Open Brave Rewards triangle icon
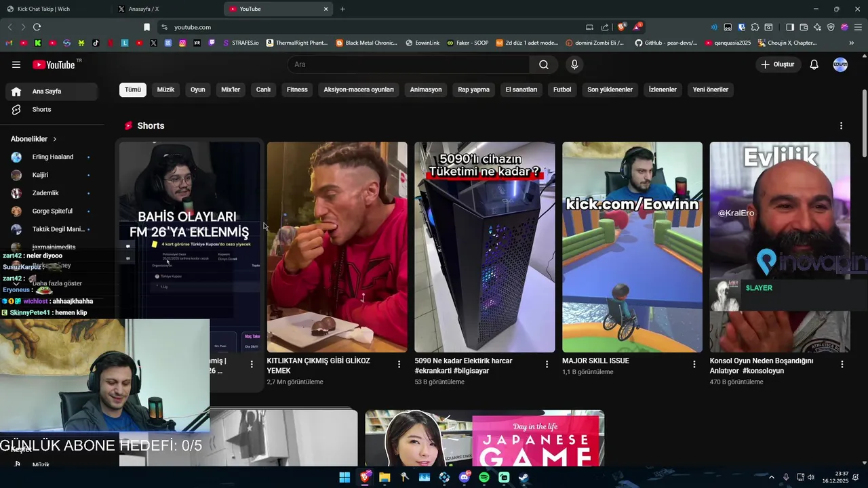 click(637, 27)
